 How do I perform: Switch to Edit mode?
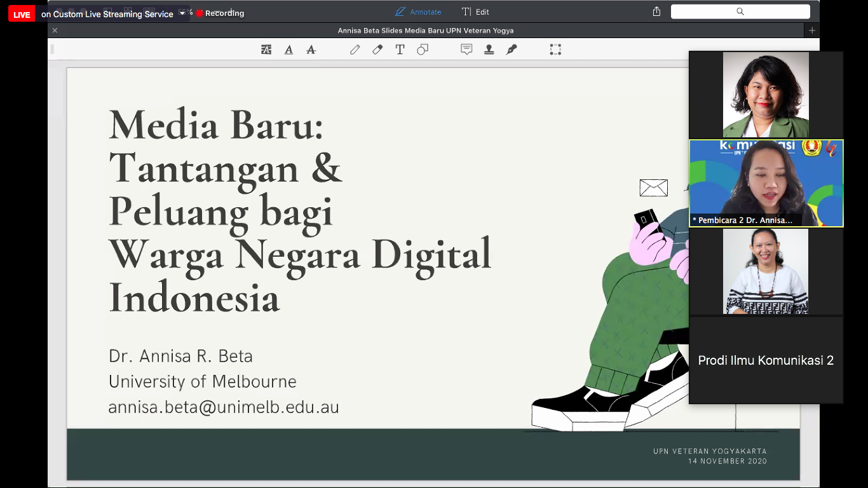coord(475,11)
